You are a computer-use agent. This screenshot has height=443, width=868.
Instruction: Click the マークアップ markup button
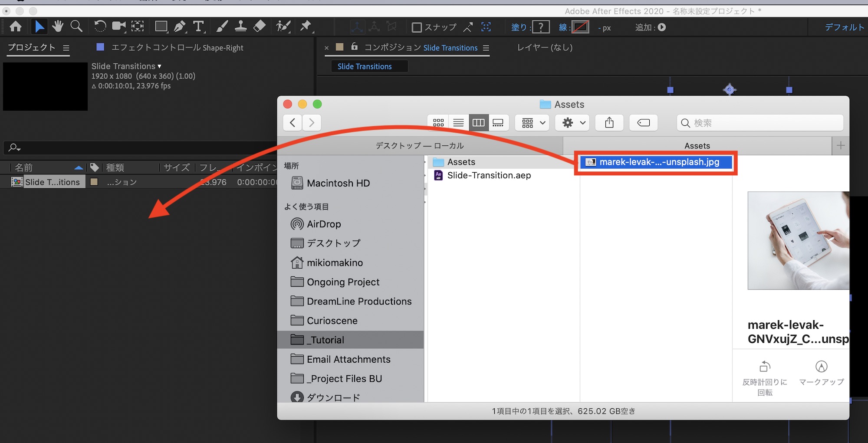pos(821,373)
